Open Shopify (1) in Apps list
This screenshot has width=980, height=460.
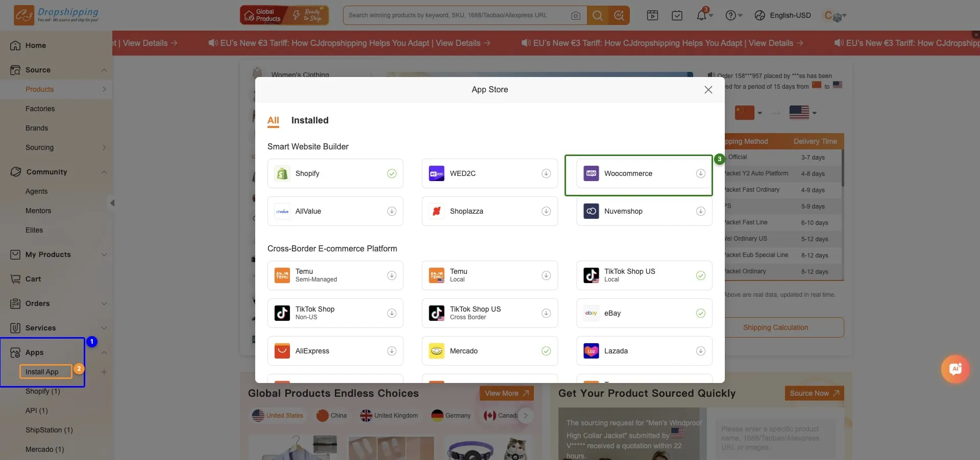point(43,391)
